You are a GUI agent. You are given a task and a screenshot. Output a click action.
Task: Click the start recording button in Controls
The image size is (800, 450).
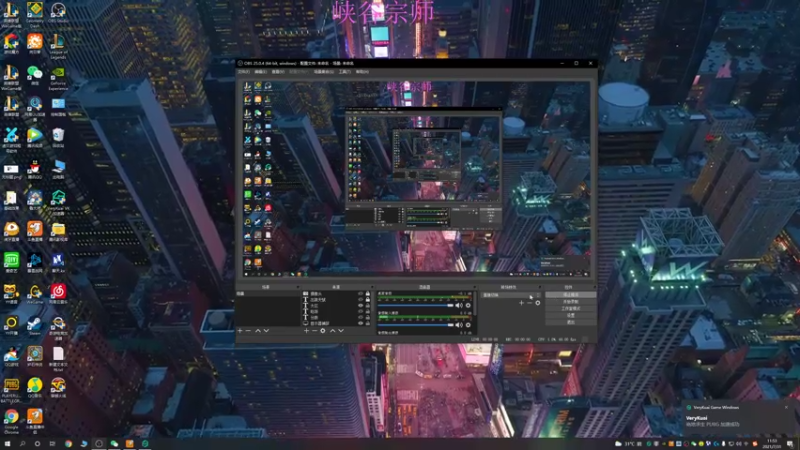[x=570, y=302]
